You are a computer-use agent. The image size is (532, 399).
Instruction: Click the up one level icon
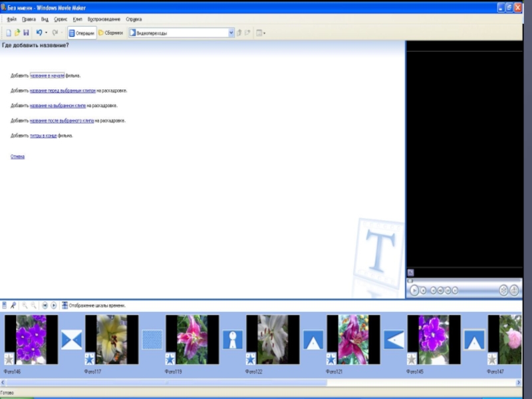pos(239,33)
